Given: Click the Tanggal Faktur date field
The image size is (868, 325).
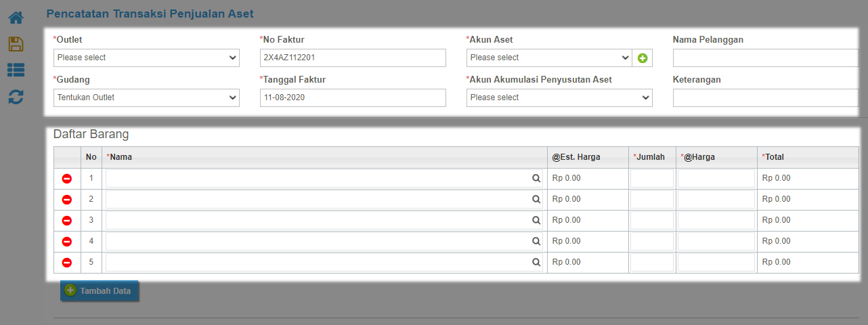Looking at the screenshot, I should tap(353, 98).
